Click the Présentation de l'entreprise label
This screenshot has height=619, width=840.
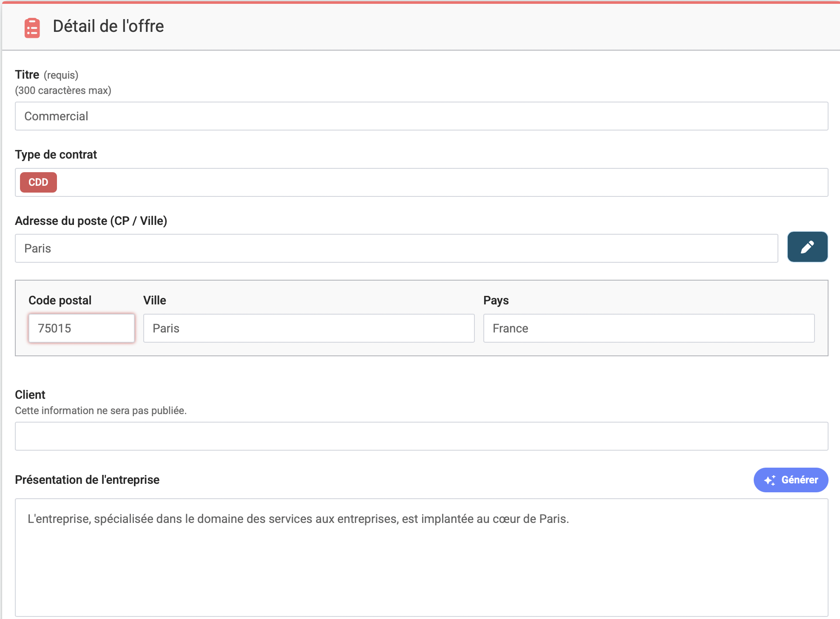click(87, 480)
